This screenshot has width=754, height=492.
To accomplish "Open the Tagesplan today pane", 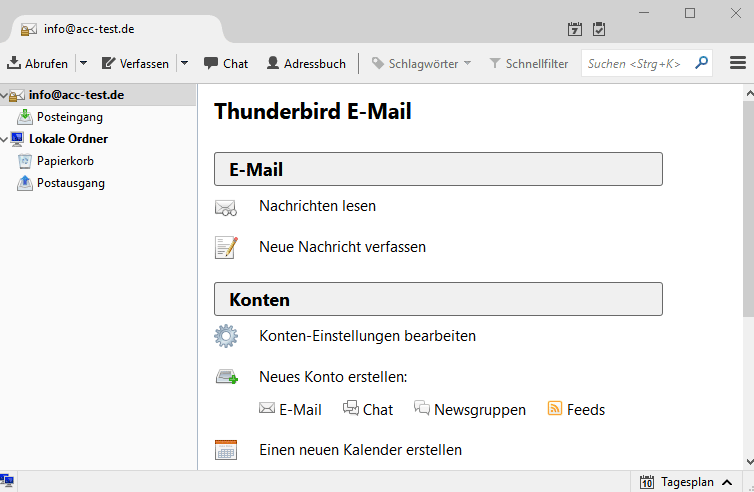I will [687, 482].
